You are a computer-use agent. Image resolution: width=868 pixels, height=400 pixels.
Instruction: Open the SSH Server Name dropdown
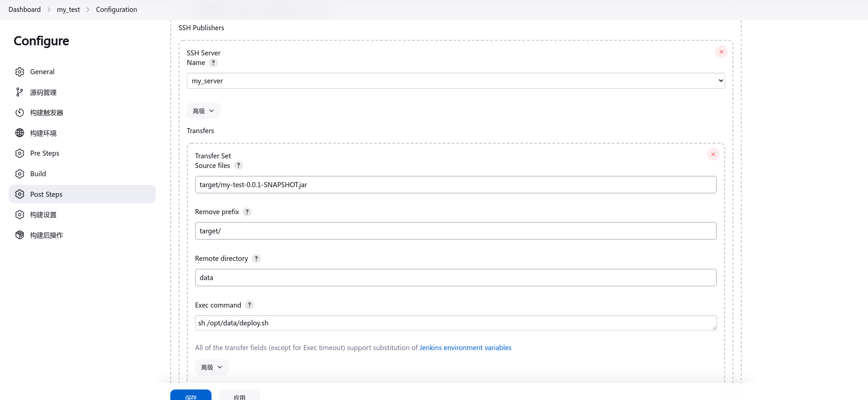coord(456,81)
